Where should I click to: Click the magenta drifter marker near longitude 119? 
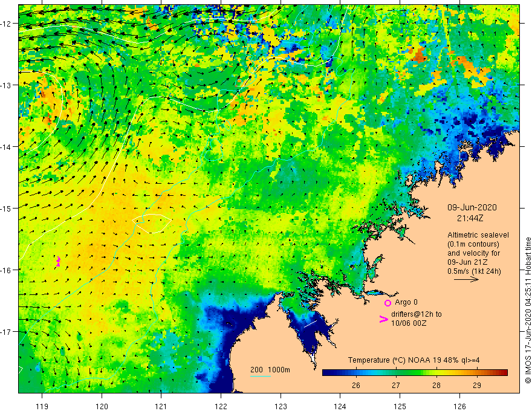click(58, 262)
